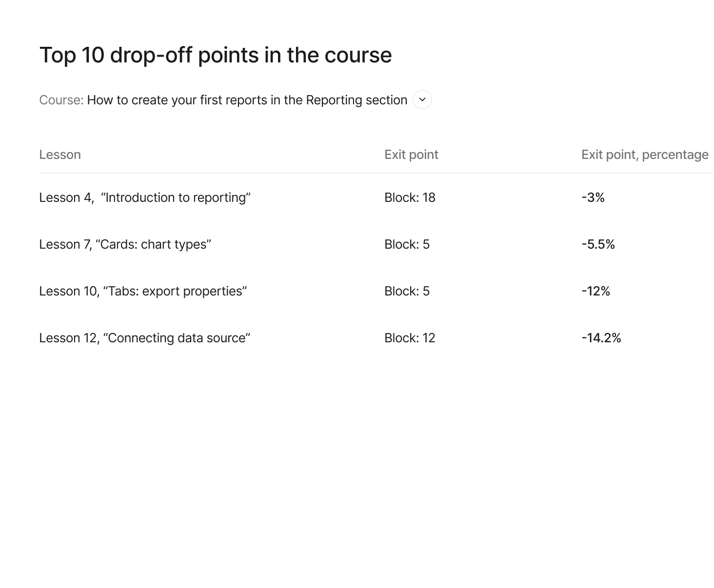714x588 pixels.
Task: Click the -14.2% percentage value
Action: [601, 338]
